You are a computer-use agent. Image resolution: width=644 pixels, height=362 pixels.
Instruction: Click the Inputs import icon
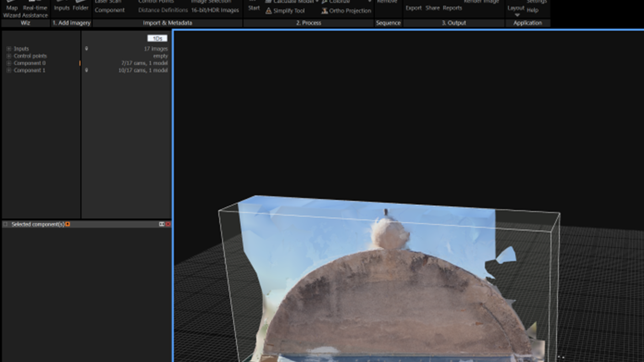tap(62, 6)
